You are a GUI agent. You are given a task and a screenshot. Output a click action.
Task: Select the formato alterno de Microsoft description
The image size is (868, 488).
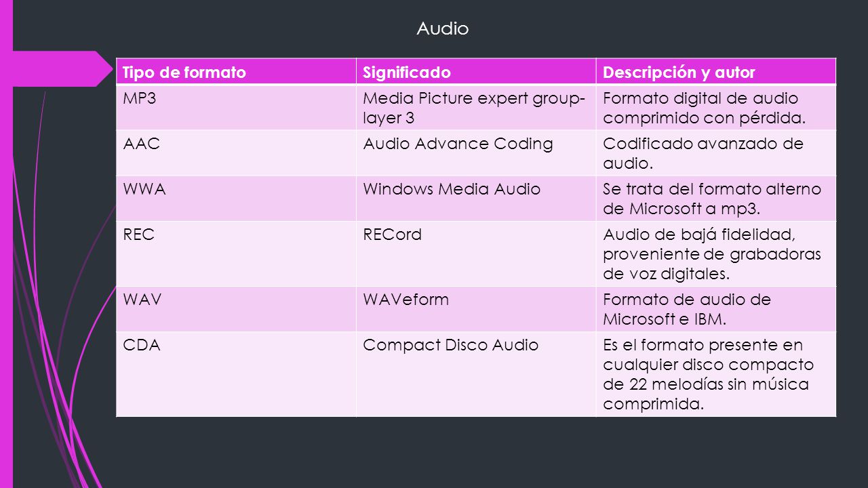715,199
